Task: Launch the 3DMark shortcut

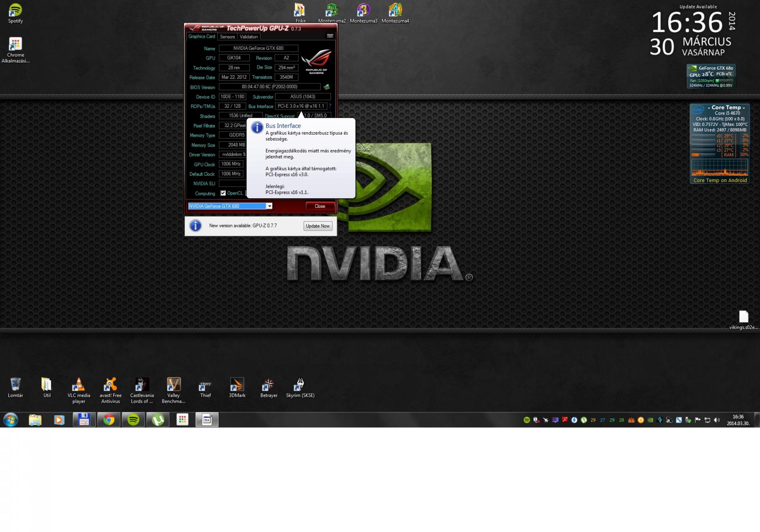Action: (x=237, y=387)
